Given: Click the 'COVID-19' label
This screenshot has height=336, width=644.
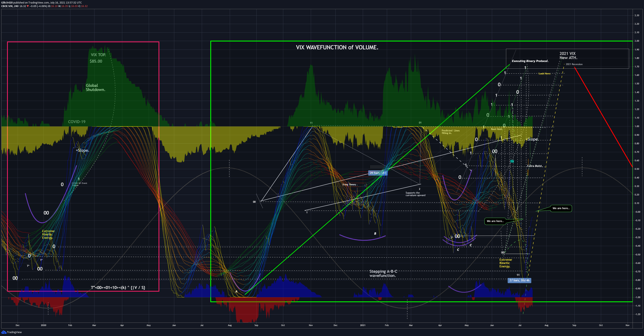Looking at the screenshot, I should (77, 122).
